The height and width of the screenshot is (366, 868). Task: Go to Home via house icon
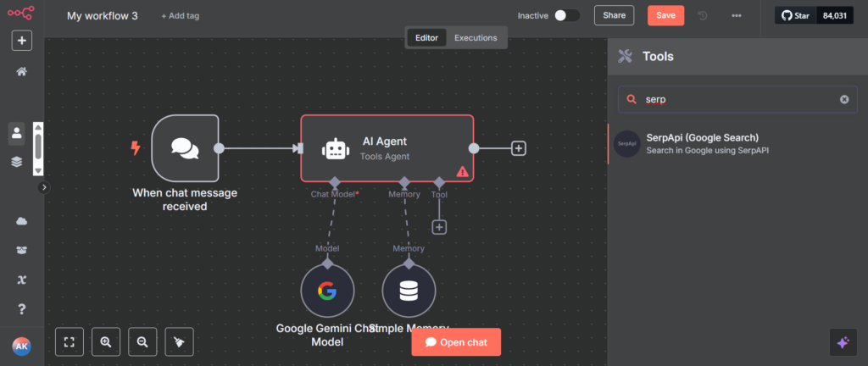(x=21, y=71)
